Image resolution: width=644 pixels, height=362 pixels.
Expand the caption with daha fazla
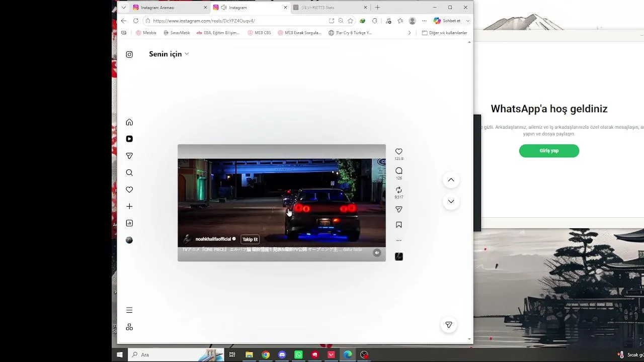352,249
